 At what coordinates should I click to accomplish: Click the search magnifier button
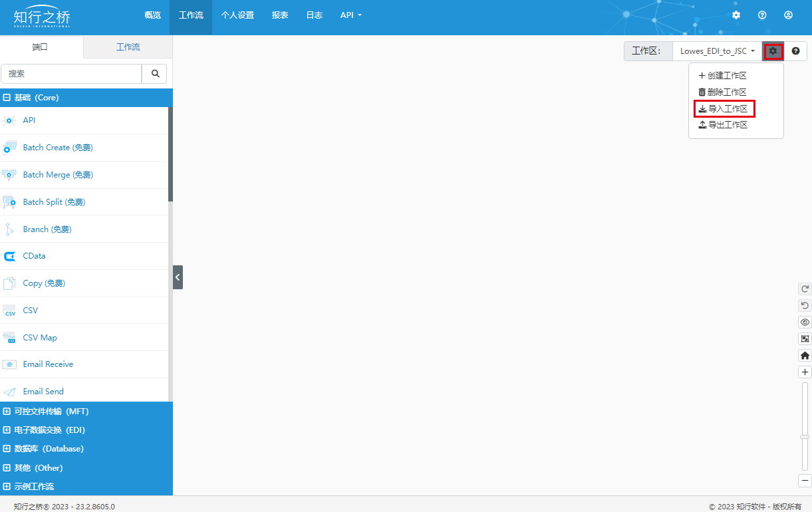[155, 74]
